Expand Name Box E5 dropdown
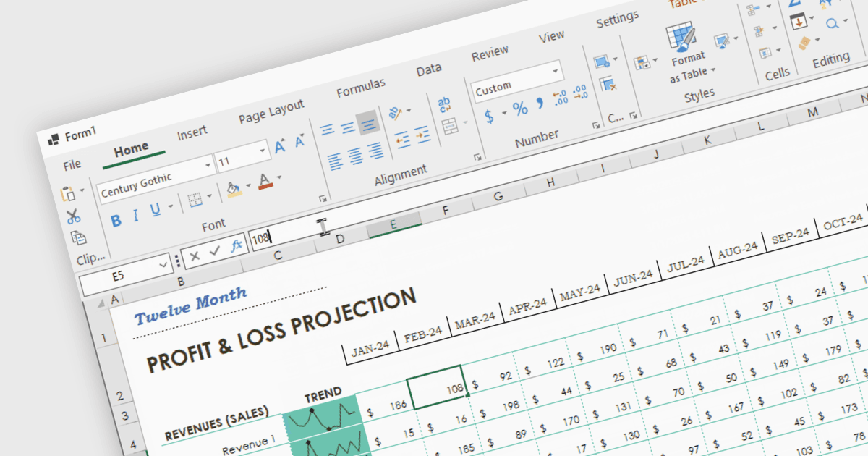 click(163, 266)
